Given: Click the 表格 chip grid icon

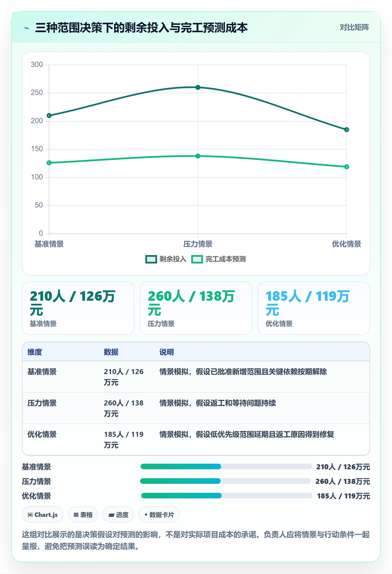Looking at the screenshot, I should [76, 515].
